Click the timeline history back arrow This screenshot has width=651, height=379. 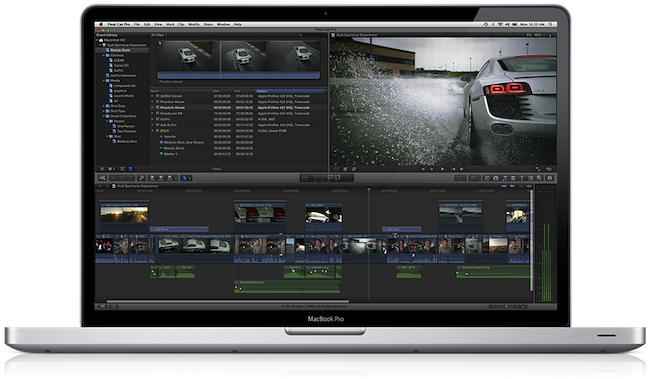tap(100, 186)
